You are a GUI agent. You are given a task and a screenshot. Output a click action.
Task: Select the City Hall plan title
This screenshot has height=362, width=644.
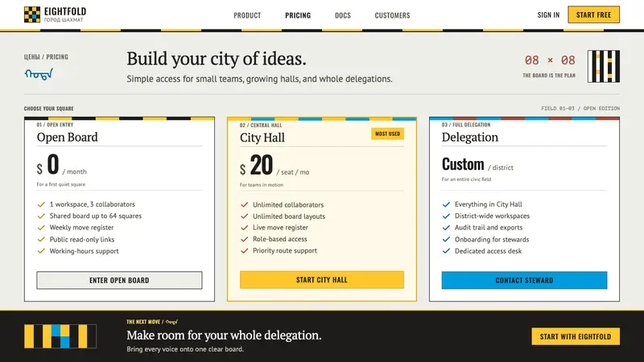(x=262, y=138)
